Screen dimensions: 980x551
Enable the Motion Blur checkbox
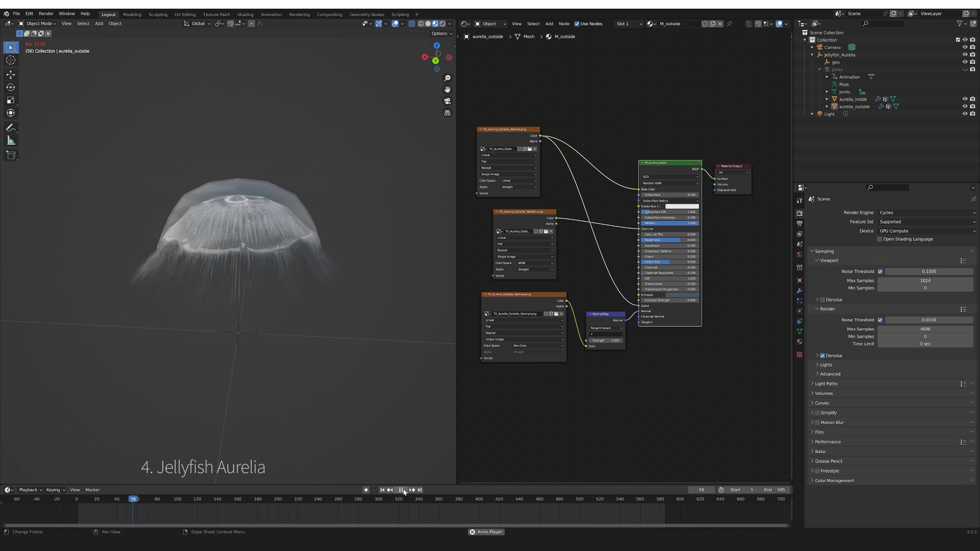[817, 422]
